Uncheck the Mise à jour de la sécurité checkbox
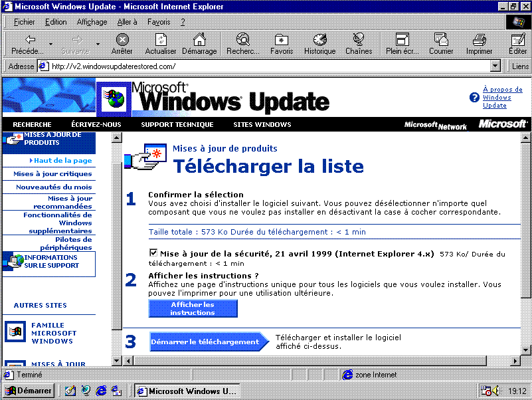The width and height of the screenshot is (532, 400). 153,252
